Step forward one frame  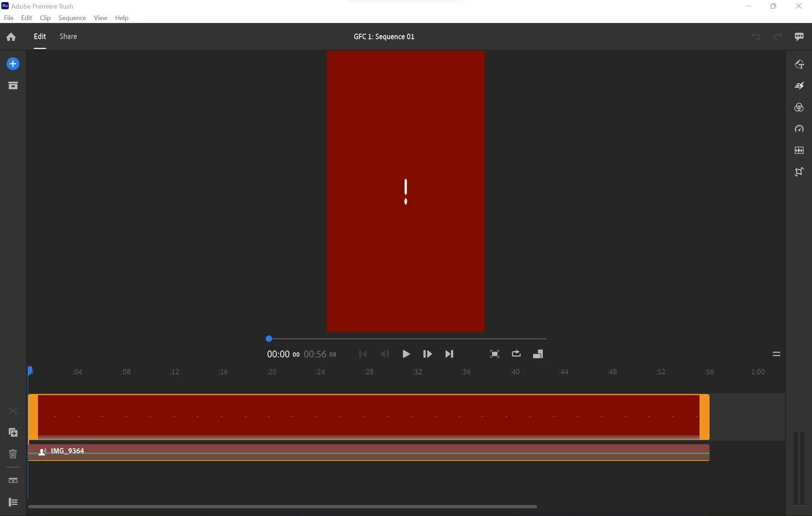click(x=427, y=354)
